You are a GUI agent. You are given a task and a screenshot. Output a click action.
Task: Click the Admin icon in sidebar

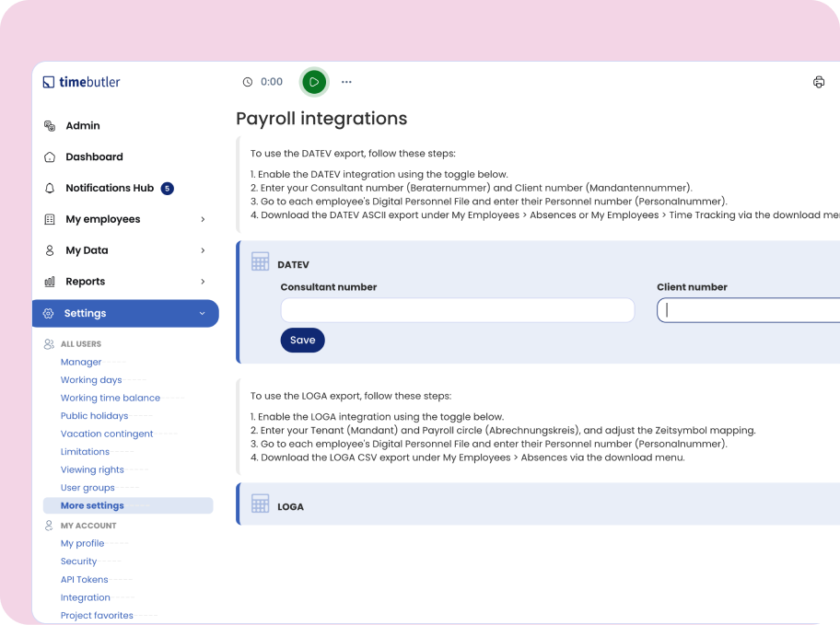click(x=50, y=126)
